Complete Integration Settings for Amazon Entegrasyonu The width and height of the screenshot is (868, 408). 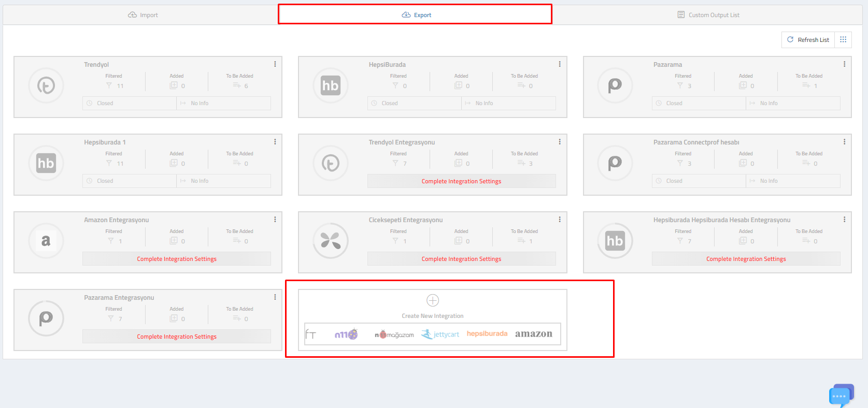[x=177, y=259]
